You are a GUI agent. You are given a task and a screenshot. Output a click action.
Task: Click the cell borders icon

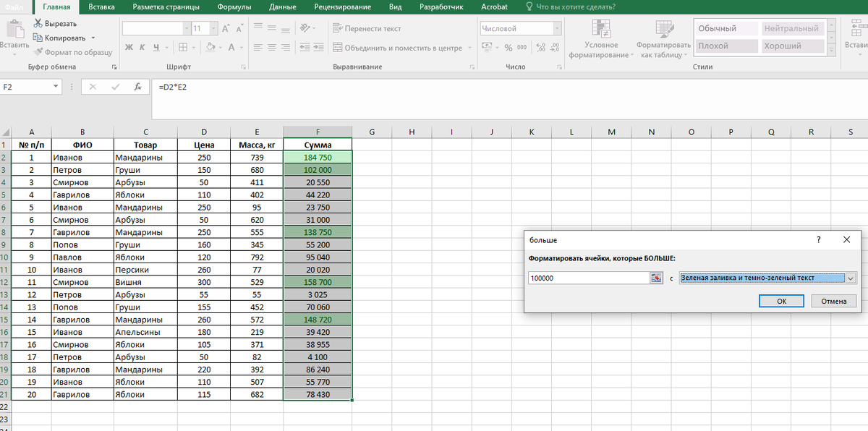(x=182, y=48)
